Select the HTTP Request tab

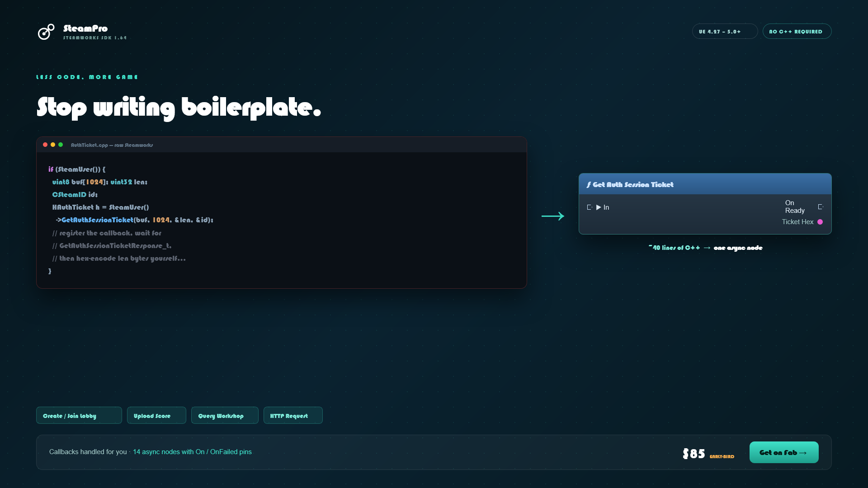point(293,415)
